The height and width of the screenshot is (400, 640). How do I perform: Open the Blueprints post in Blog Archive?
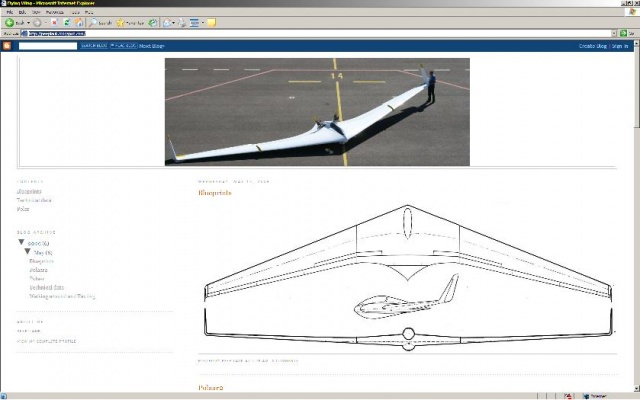point(41,261)
